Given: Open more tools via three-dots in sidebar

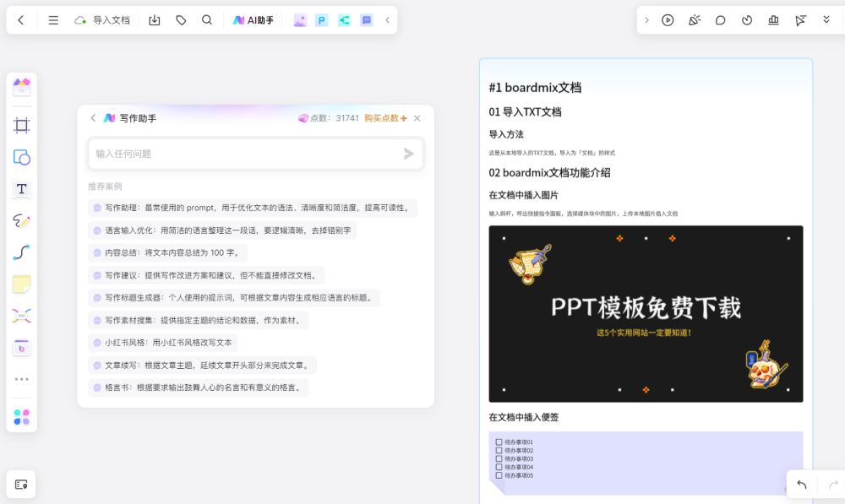Looking at the screenshot, I should [22, 379].
